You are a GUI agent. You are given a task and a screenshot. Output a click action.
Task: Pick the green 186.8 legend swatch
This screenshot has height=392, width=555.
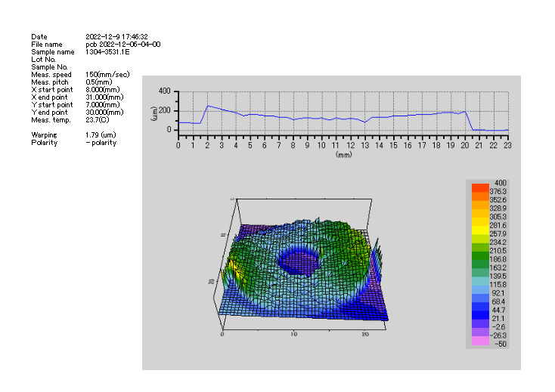coord(481,258)
